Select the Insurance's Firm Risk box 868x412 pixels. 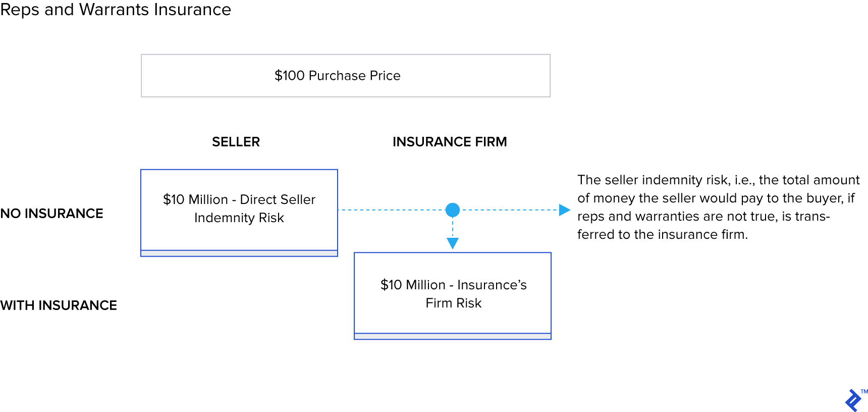453,294
